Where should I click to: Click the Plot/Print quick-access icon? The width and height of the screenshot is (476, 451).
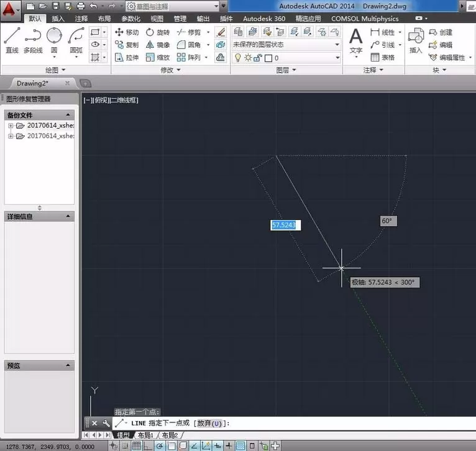tap(80, 6)
